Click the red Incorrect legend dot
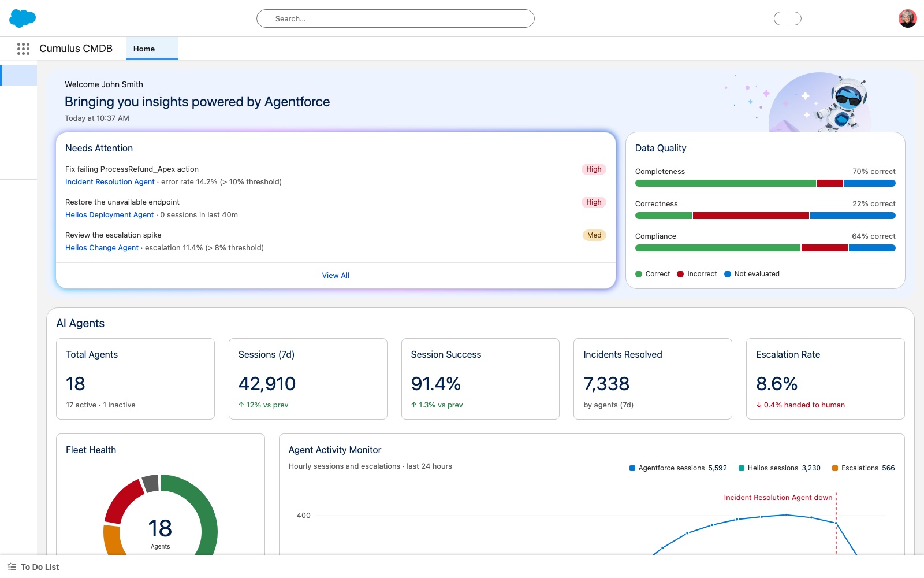Viewport: 924px width, 578px height. click(680, 274)
